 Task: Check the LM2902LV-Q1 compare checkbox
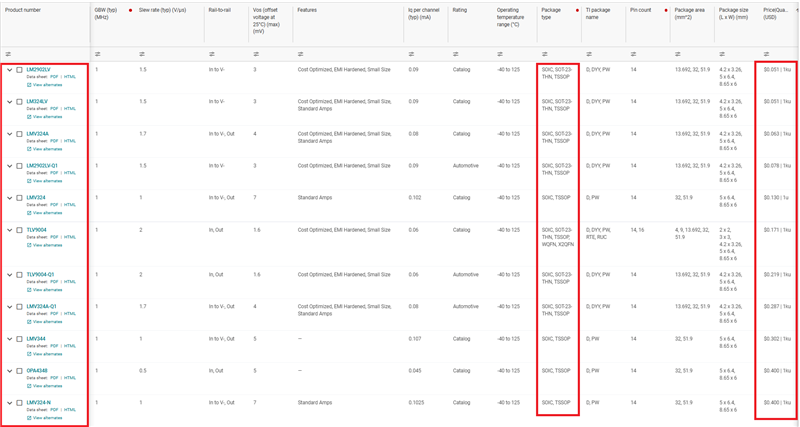tap(19, 166)
